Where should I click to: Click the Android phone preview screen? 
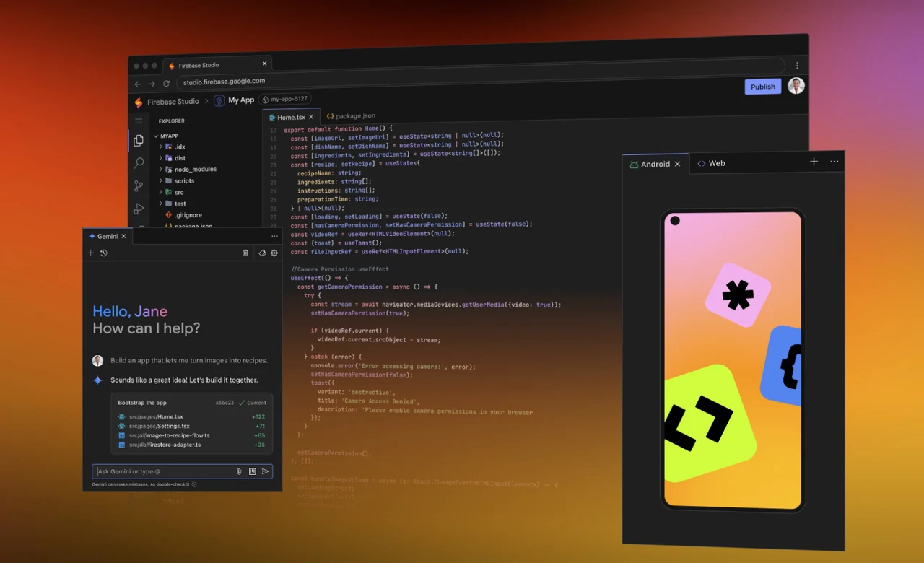pos(733,359)
